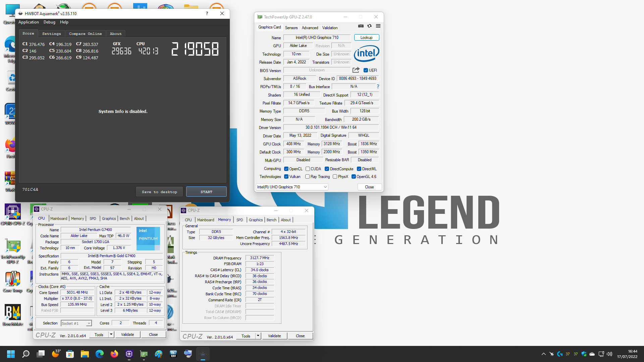Click the Intel Pentium badge in CPU-Z
The height and width of the screenshot is (362, 644).
148,239
